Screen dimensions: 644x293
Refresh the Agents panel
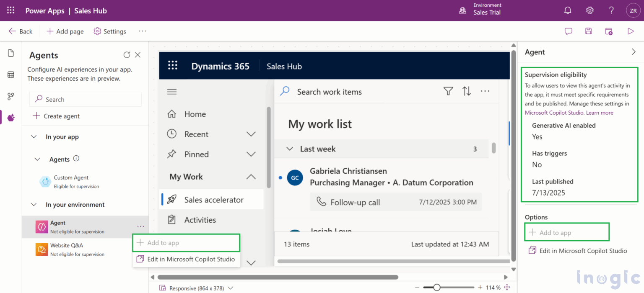coord(127,54)
